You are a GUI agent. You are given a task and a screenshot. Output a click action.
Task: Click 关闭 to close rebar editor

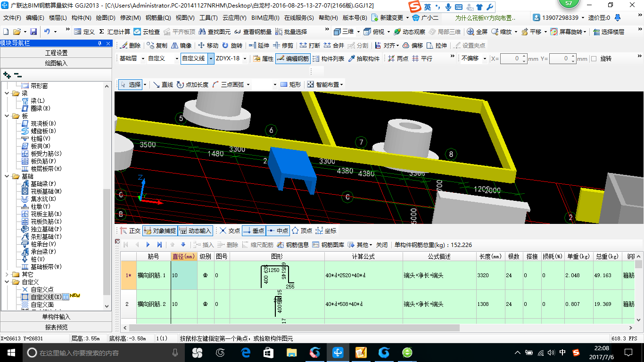(x=382, y=245)
